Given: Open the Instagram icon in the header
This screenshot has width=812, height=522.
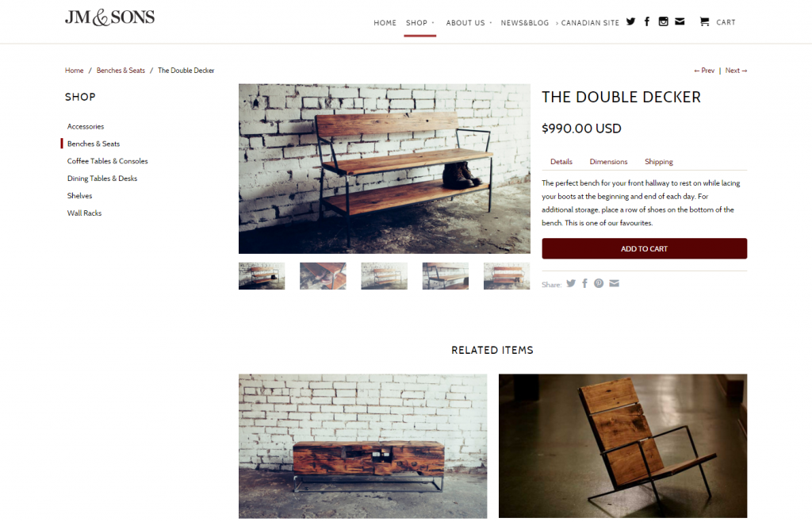Looking at the screenshot, I should pos(664,21).
